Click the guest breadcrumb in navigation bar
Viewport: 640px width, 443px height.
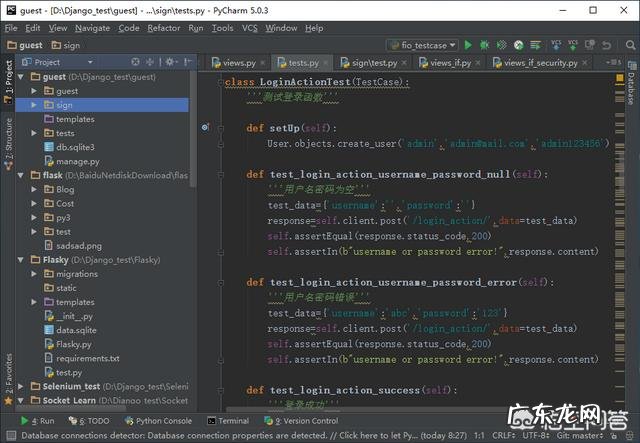coord(25,45)
